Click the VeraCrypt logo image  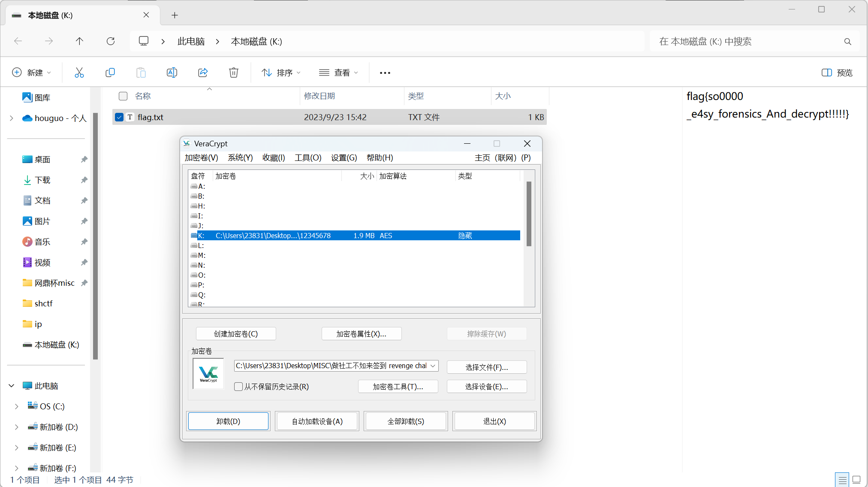point(208,374)
